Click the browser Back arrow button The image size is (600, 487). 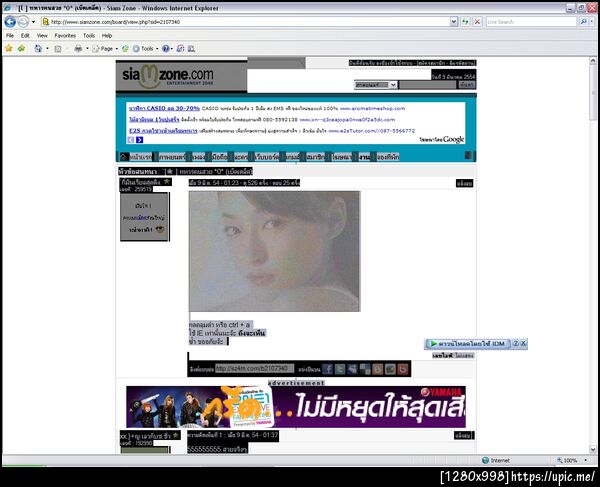point(10,22)
